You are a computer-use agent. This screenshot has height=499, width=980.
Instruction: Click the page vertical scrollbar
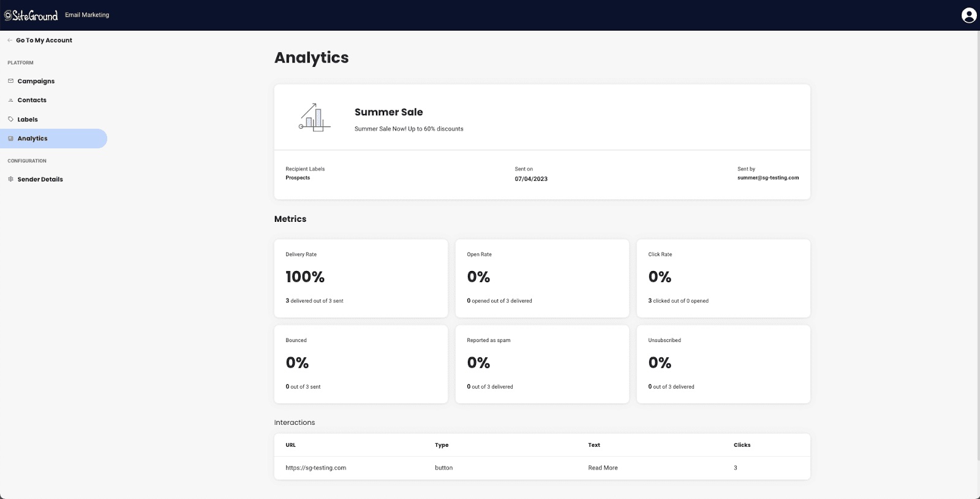978,245
